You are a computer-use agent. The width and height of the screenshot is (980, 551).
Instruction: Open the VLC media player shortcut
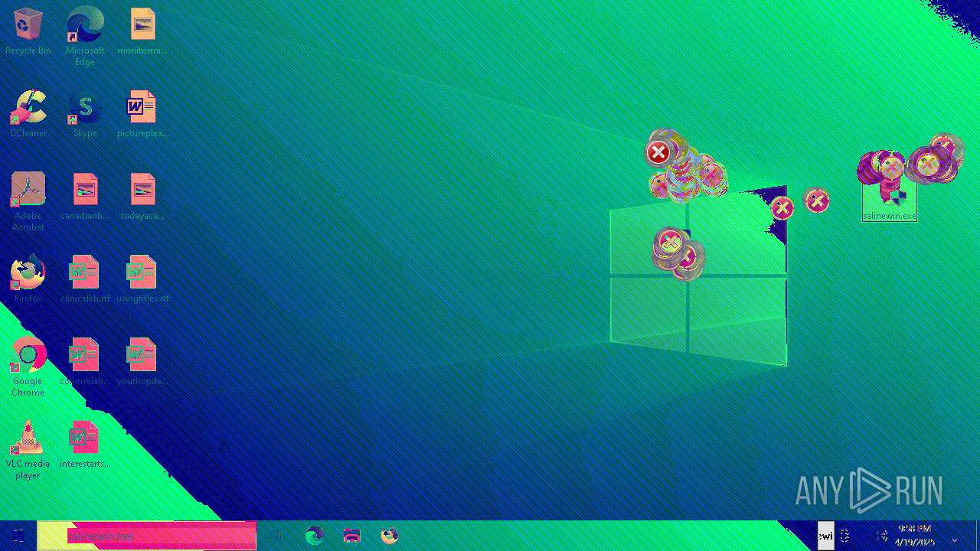pyautogui.click(x=28, y=449)
